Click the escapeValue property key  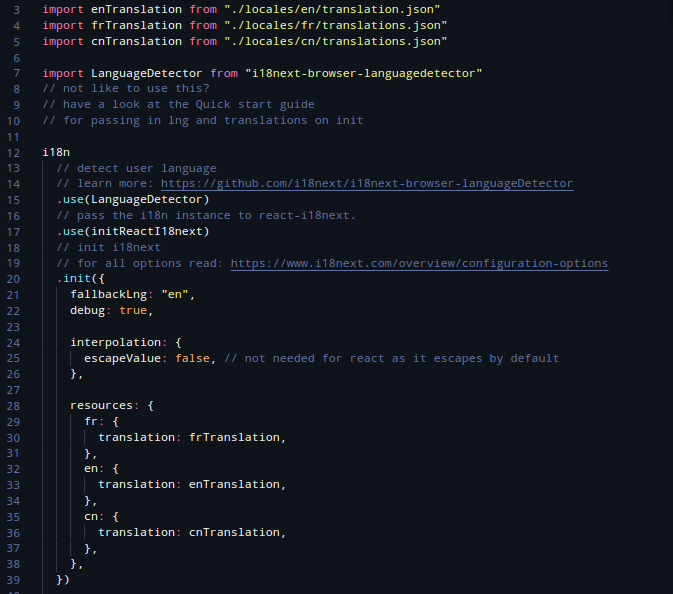[x=122, y=358]
